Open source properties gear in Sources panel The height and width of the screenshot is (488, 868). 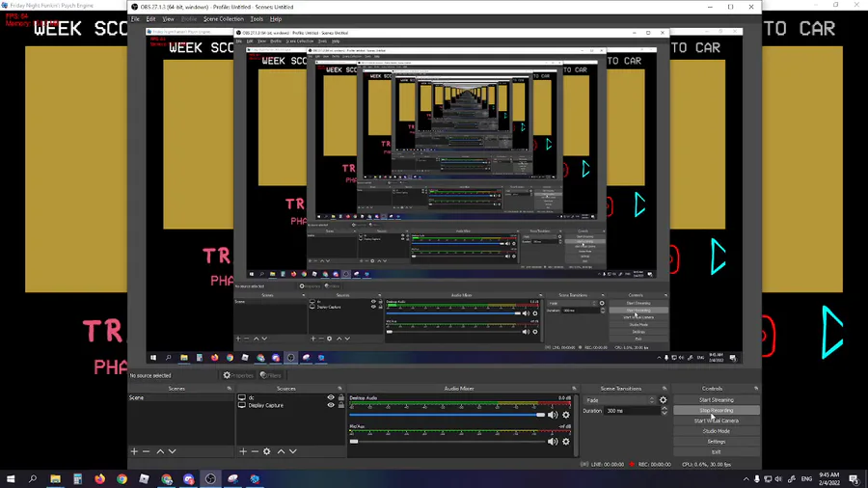pyautogui.click(x=267, y=451)
